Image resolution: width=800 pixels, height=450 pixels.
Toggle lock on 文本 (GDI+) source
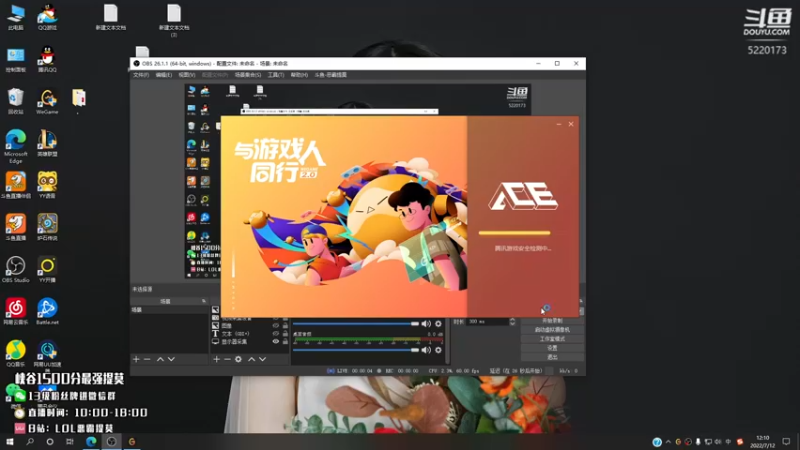point(285,334)
